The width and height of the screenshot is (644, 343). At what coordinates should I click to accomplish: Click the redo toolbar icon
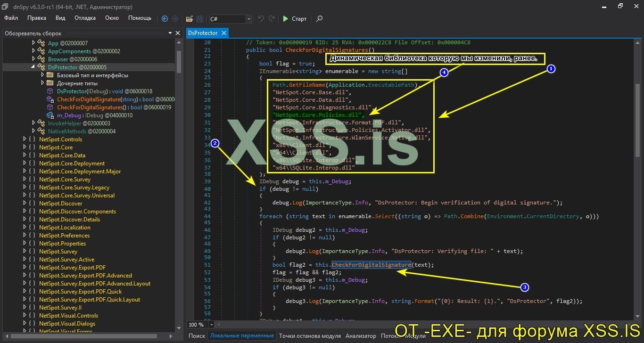[x=272, y=19]
